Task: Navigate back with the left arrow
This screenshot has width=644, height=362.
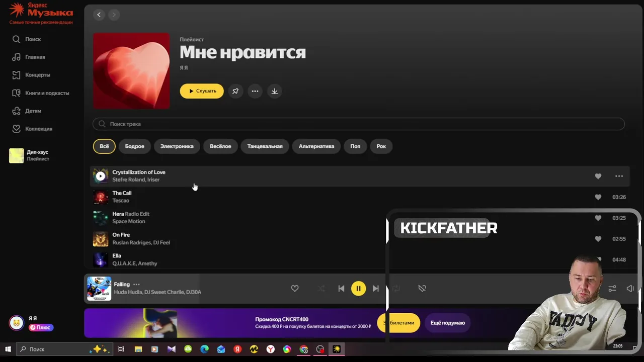Action: click(x=99, y=15)
